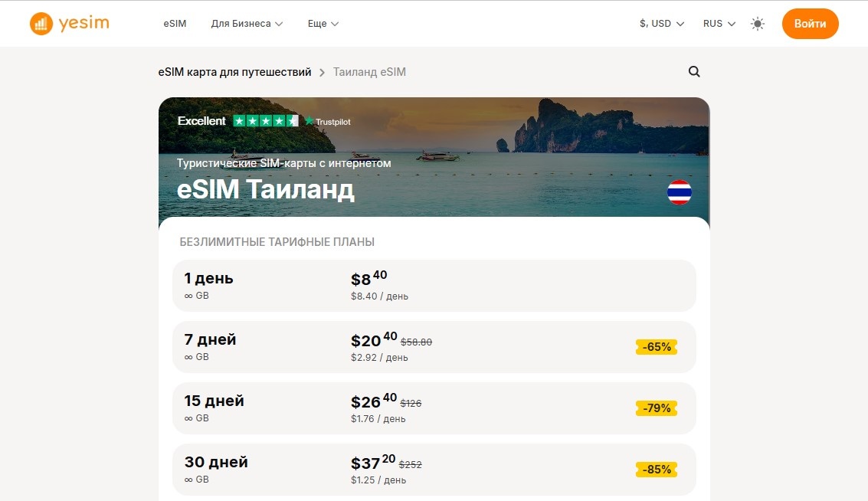This screenshot has height=501, width=868.
Task: Select the 7 дней unlimited plan
Action: click(x=434, y=347)
